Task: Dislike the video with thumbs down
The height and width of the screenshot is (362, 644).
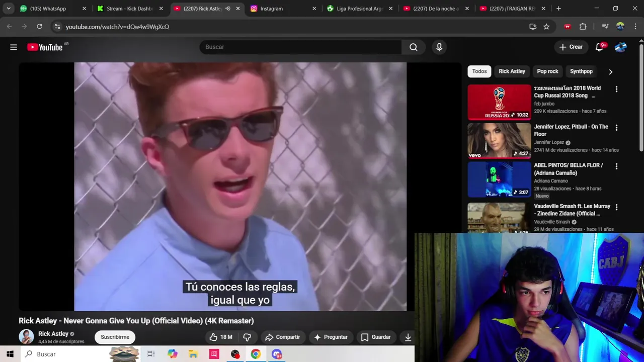Action: point(247,337)
